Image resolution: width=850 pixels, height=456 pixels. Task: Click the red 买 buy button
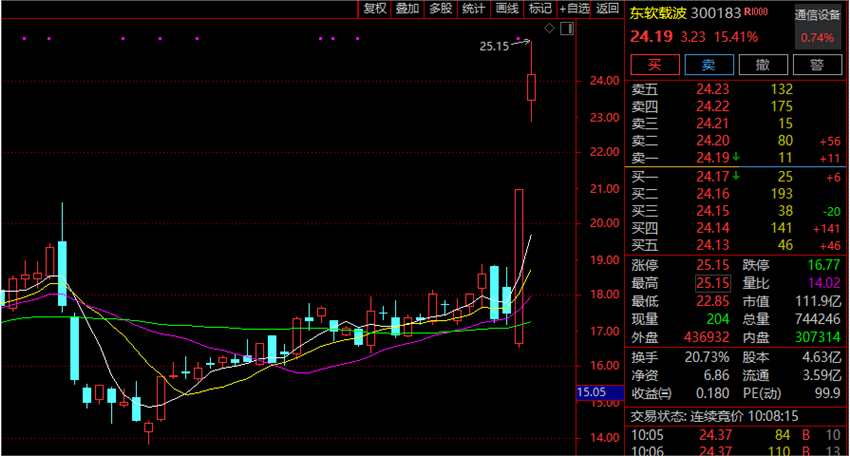tap(655, 65)
